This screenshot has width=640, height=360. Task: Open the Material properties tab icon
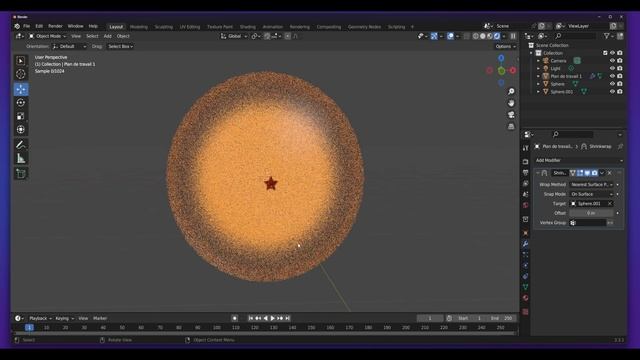pos(526,298)
